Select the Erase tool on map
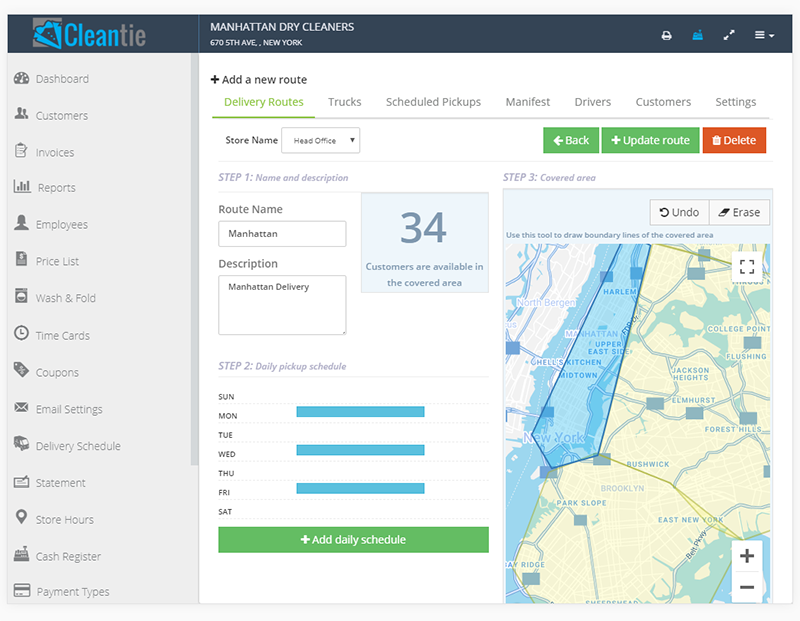The image size is (800, 621). [739, 212]
